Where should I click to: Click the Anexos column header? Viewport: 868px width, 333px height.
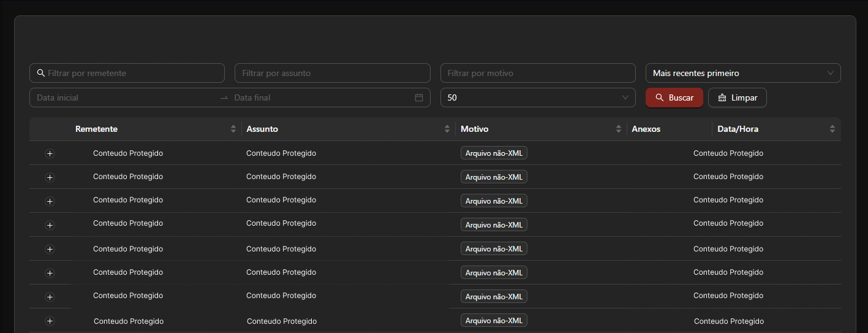[670, 129]
